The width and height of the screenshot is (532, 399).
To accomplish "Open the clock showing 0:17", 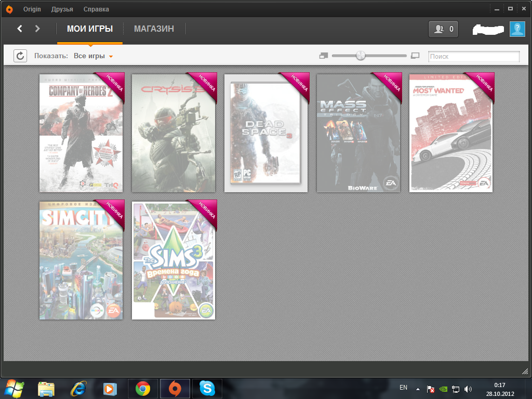I will pos(500,389).
